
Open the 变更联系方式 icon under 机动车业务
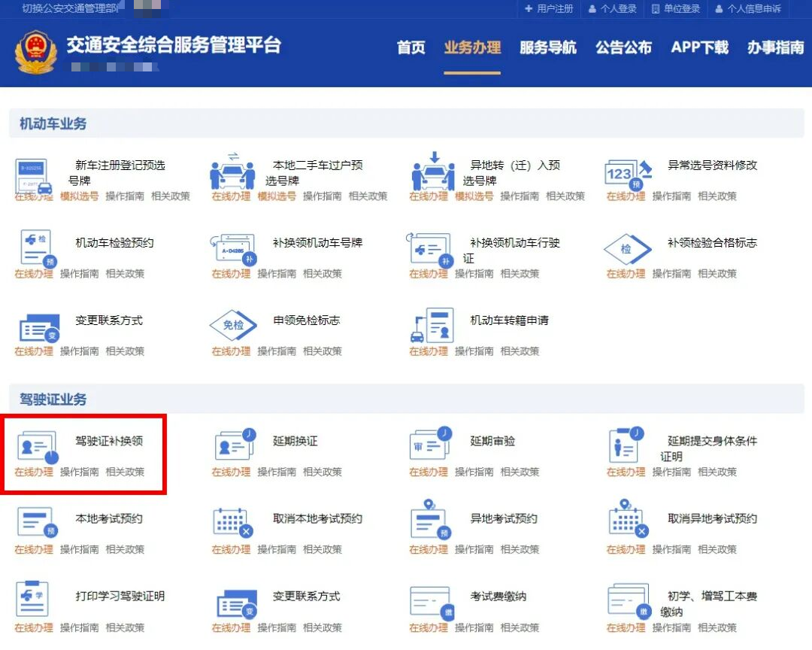39,328
